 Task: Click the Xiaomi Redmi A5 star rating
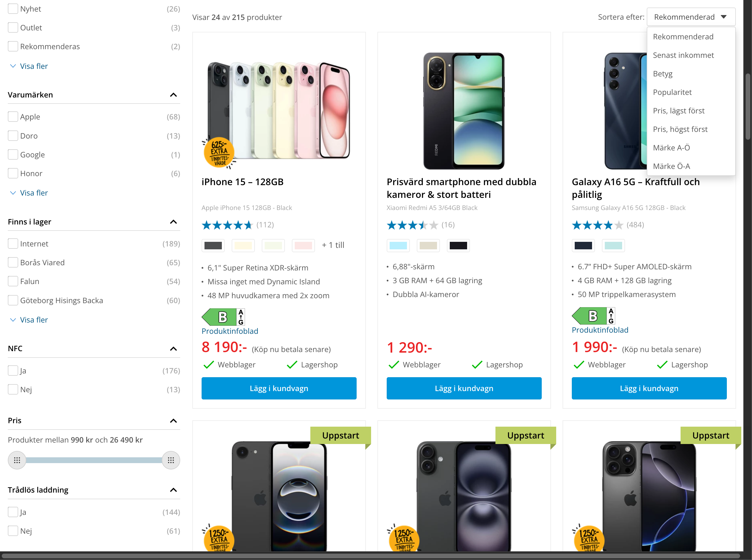coord(412,225)
